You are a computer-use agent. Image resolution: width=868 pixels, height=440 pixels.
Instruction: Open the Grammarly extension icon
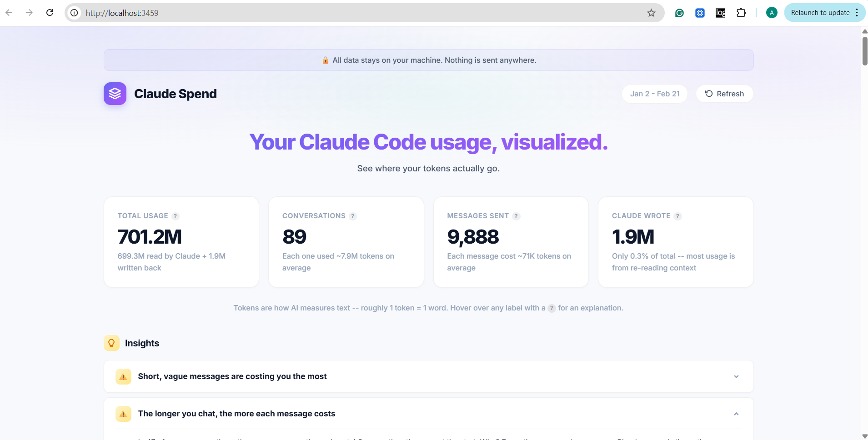(x=680, y=13)
